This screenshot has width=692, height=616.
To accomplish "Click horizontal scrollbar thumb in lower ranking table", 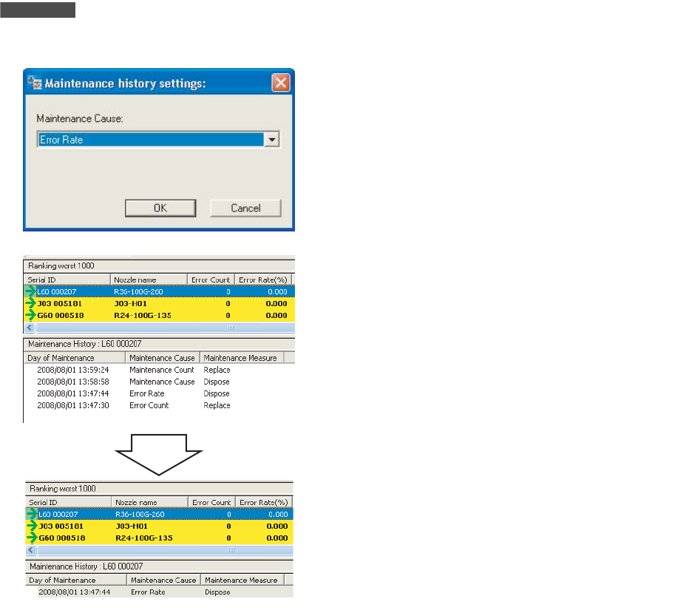I will coord(166,550).
